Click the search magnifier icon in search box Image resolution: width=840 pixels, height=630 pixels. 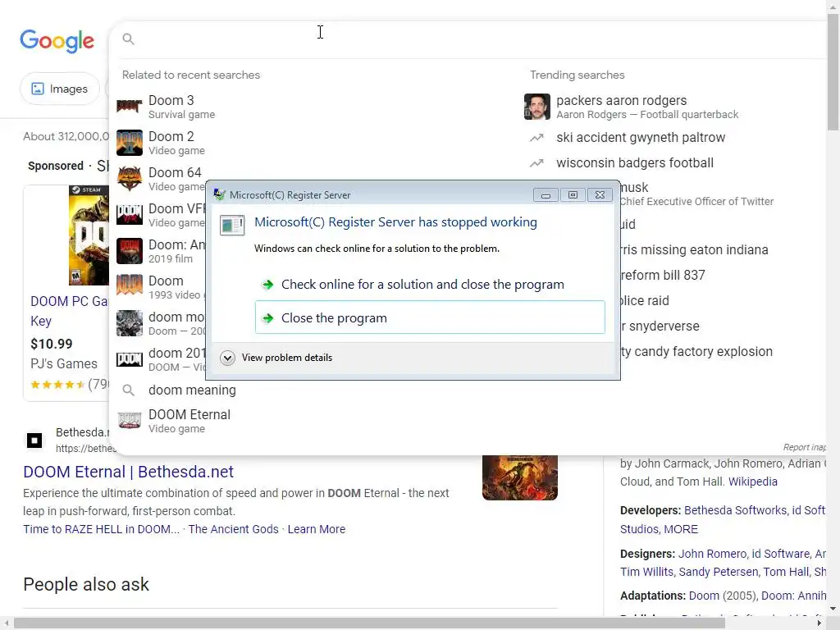point(128,39)
